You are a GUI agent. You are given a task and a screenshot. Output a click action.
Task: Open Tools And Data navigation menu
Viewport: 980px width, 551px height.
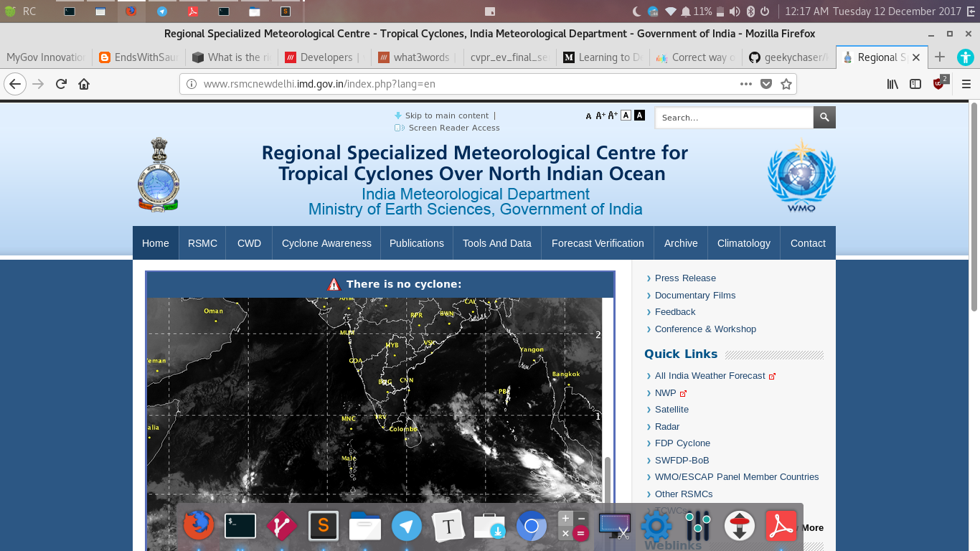point(497,243)
